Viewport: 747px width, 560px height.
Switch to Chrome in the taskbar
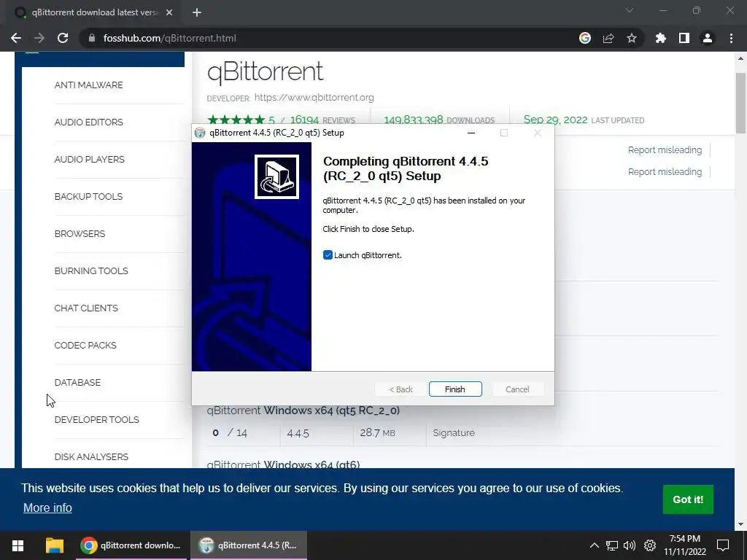(131, 545)
